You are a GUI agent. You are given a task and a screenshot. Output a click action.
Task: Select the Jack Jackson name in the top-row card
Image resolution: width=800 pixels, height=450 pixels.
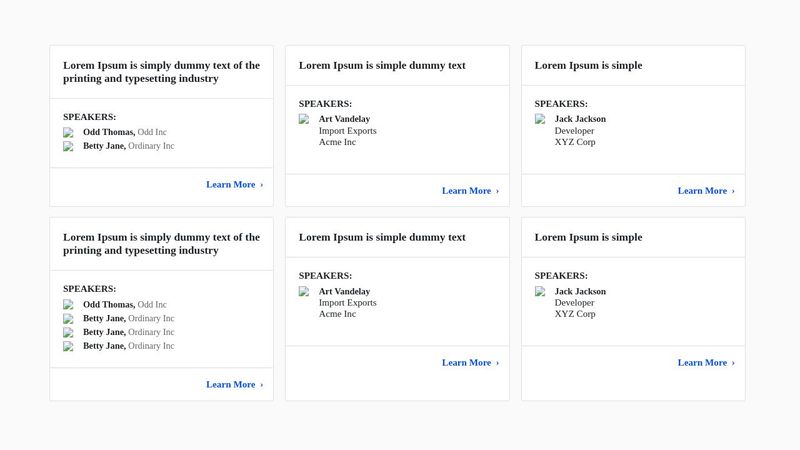580,119
